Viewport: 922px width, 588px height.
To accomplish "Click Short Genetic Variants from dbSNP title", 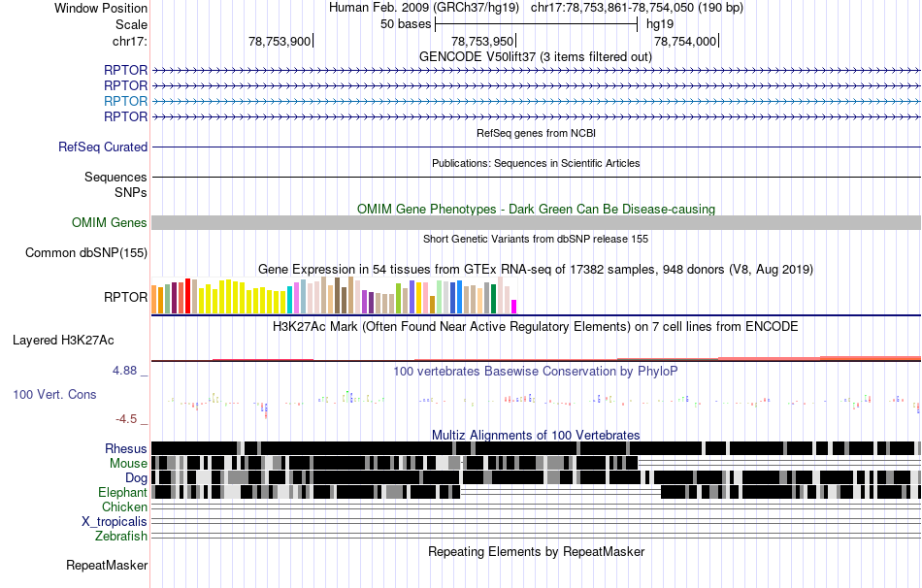I will (536, 240).
